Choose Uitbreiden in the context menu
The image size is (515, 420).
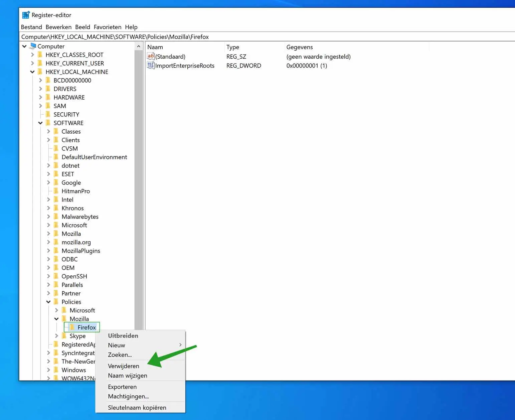click(x=140, y=335)
